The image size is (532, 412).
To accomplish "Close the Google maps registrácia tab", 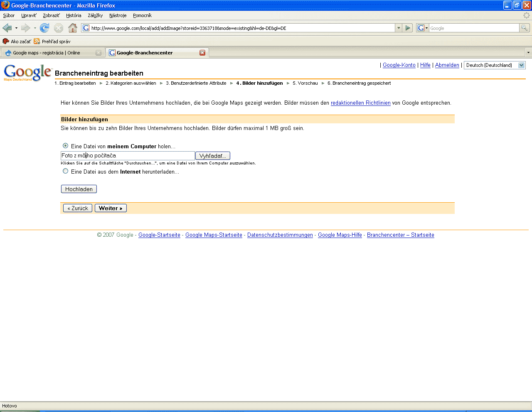I will point(99,53).
